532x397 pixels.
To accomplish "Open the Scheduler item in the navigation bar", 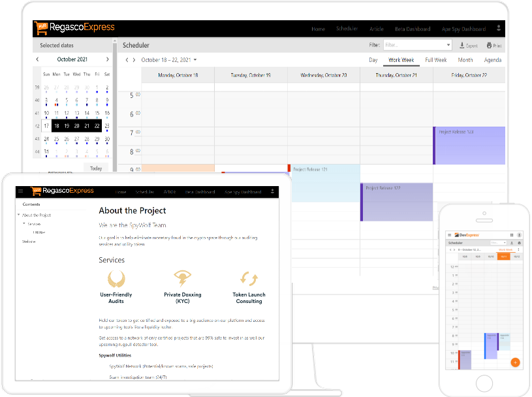I will pyautogui.click(x=347, y=29).
